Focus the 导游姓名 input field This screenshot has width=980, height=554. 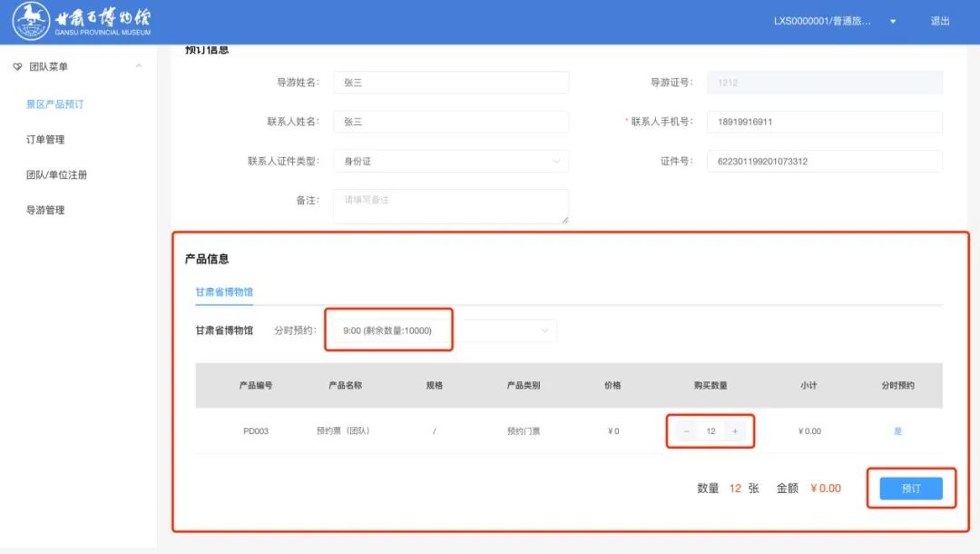click(451, 83)
